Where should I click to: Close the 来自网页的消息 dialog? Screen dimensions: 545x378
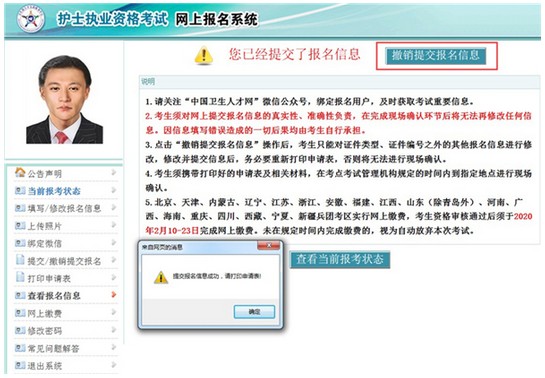pyautogui.click(x=268, y=246)
